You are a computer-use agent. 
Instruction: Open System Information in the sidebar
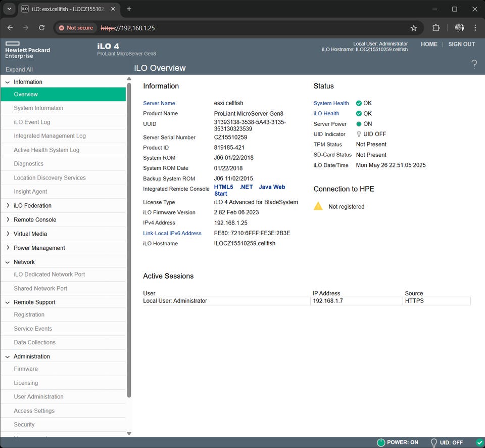coord(38,108)
